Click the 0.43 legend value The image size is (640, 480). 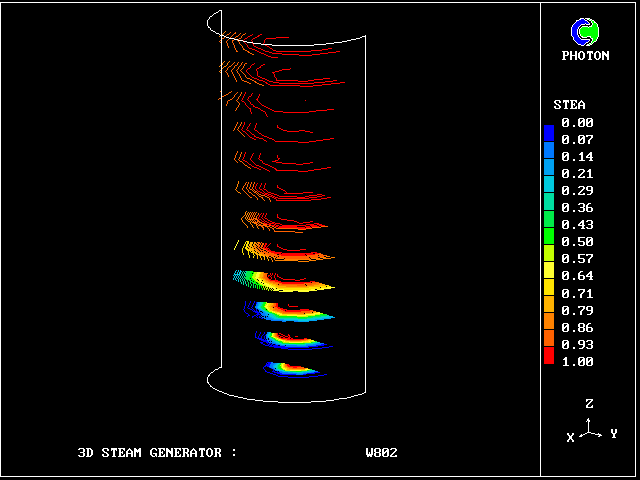pos(577,224)
